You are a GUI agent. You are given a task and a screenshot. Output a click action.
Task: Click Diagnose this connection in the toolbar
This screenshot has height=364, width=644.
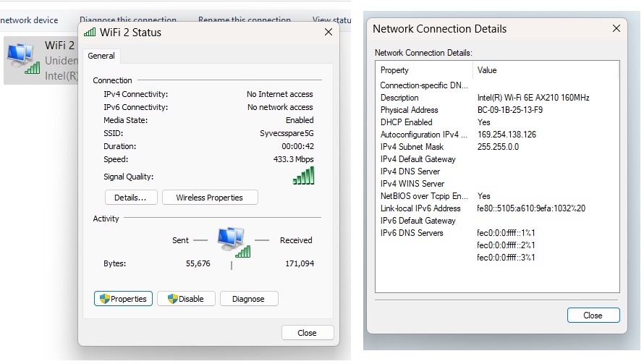pos(128,20)
